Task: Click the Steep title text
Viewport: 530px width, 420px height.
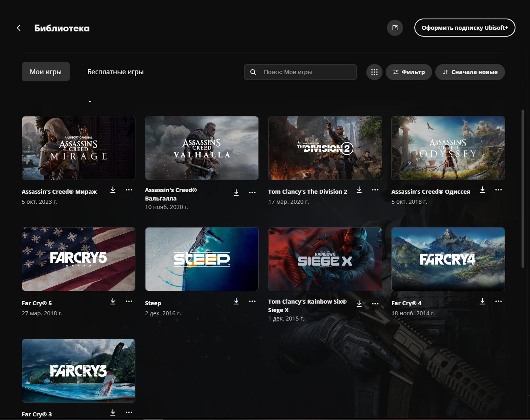Action: point(153,303)
